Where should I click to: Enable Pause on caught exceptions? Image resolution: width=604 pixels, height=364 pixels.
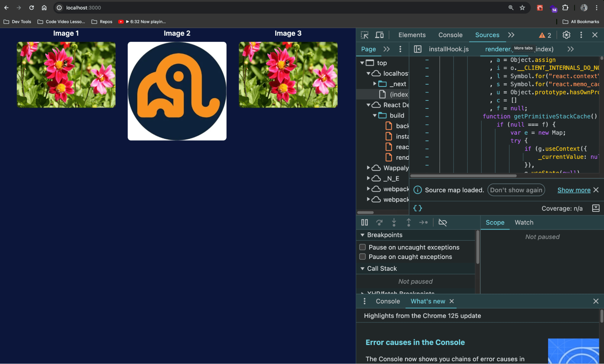363,257
